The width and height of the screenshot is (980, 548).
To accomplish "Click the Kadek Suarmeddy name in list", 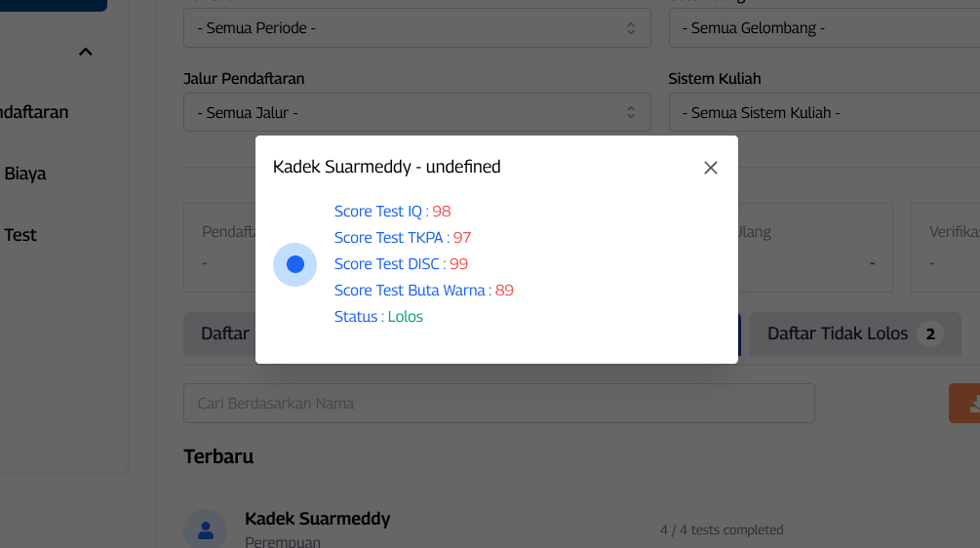I will pyautogui.click(x=317, y=519).
